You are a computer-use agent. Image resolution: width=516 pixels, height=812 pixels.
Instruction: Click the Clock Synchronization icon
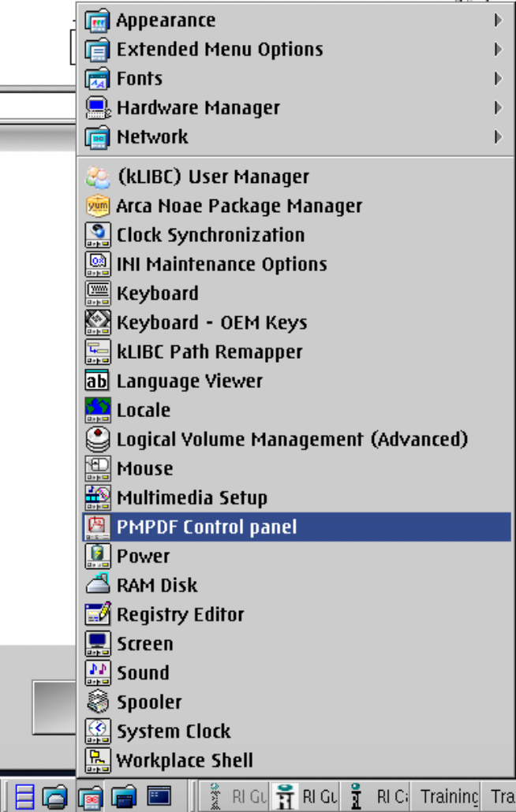click(97, 235)
